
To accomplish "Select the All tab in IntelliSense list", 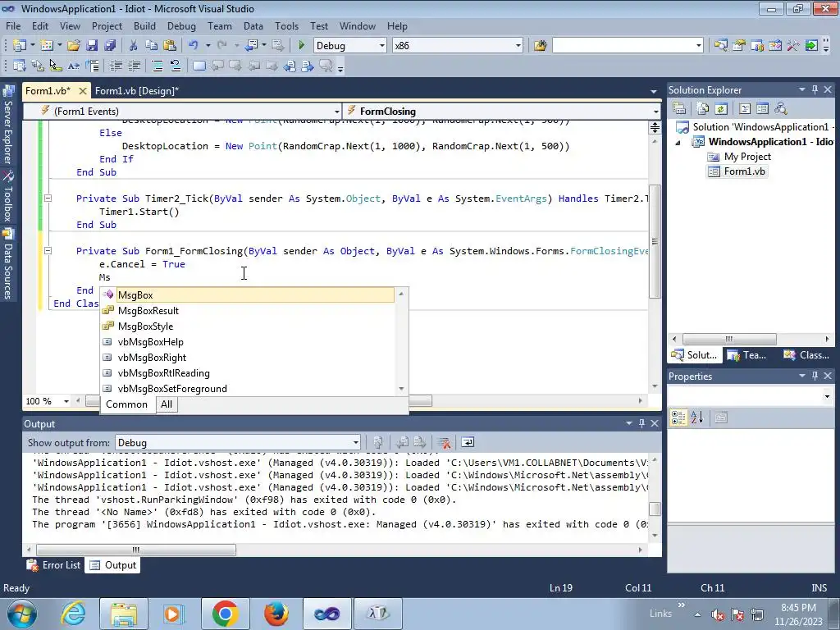I will [167, 404].
